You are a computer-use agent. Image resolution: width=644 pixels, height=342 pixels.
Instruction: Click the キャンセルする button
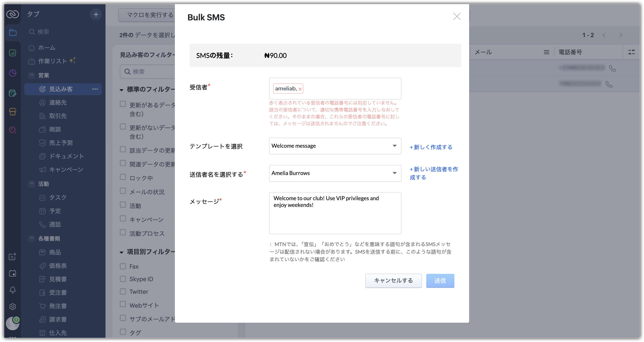click(x=393, y=281)
